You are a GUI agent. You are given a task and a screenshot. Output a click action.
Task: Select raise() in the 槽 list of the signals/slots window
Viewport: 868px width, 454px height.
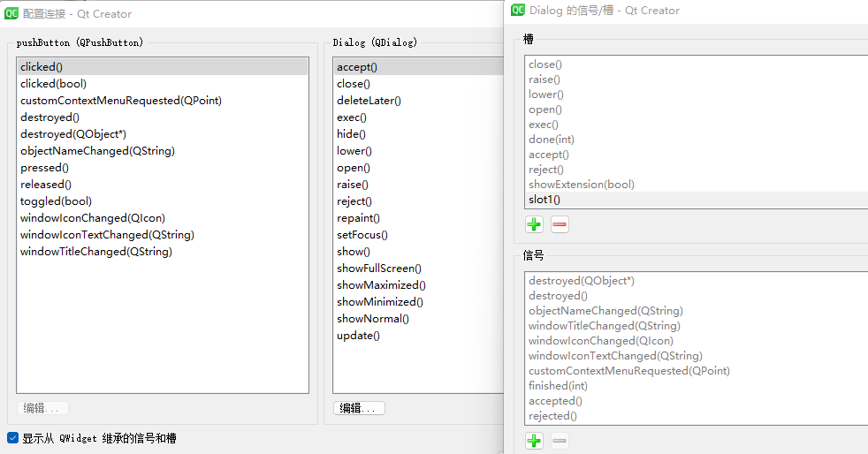697,79
